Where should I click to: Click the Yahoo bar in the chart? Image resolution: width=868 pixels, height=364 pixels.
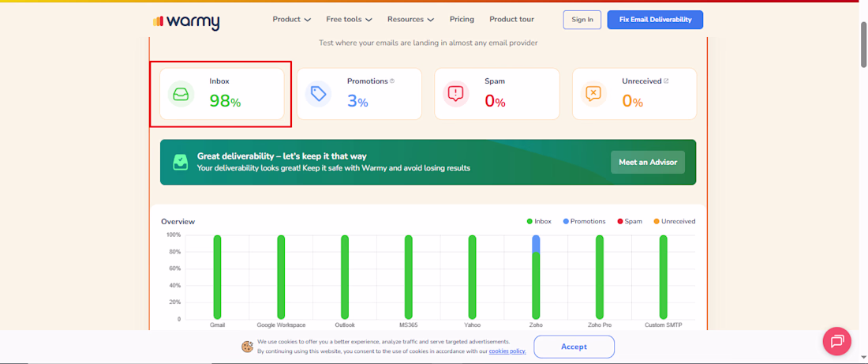click(472, 277)
